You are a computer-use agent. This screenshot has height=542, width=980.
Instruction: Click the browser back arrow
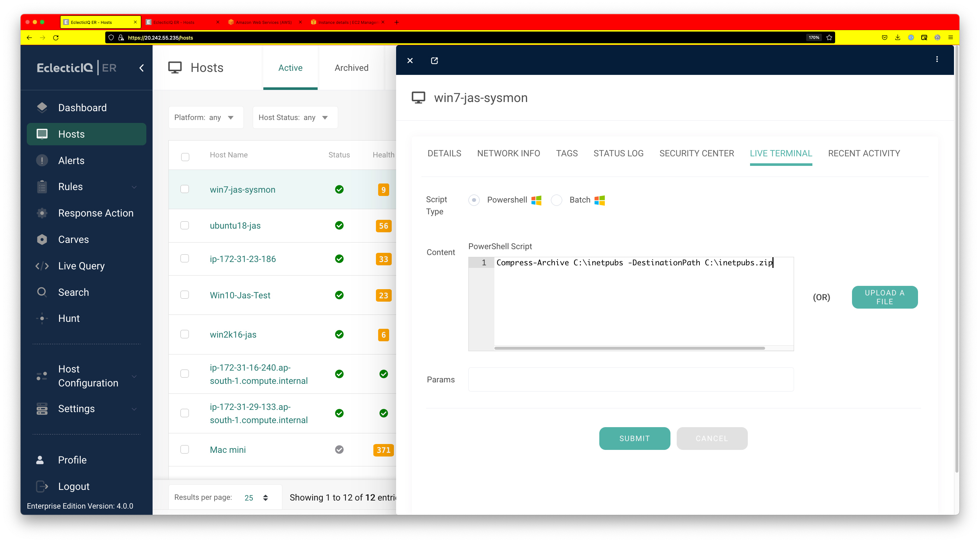(29, 38)
